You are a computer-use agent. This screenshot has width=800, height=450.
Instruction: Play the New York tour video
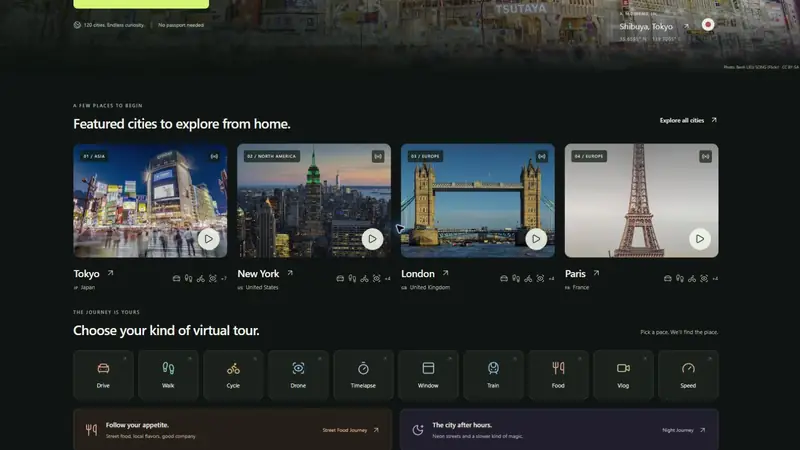pyautogui.click(x=372, y=239)
